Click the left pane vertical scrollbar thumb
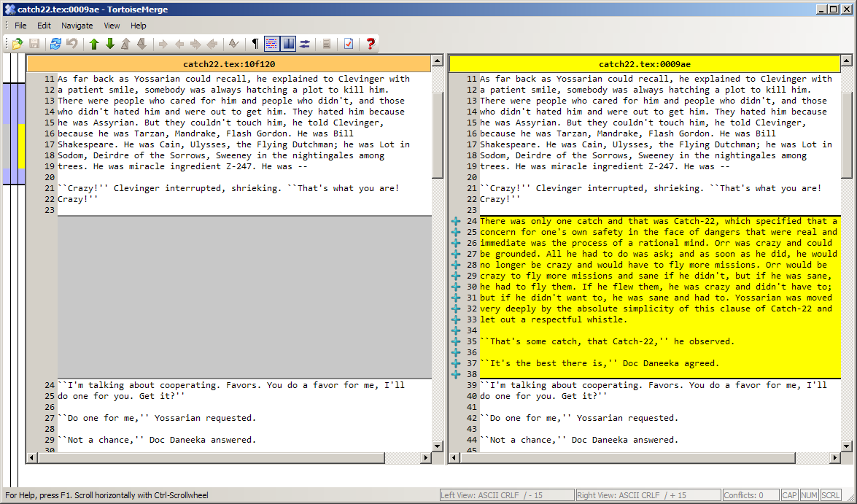Viewport: 857px width, 504px height. [x=437, y=134]
